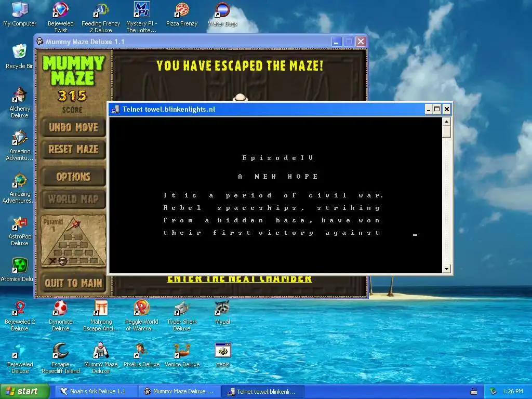Launch Escape Rosecliff Island shortcut
Viewport: 532px width, 399px height.
pos(60,358)
